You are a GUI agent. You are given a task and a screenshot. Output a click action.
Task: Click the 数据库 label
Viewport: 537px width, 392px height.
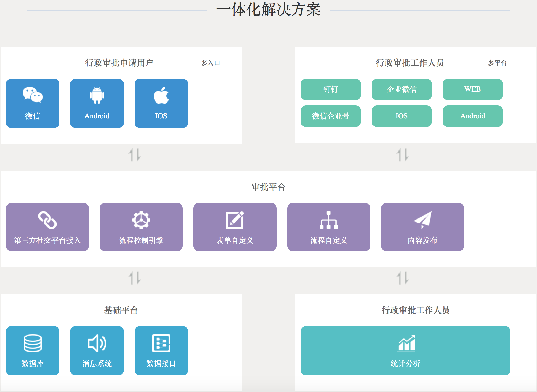coord(33,363)
